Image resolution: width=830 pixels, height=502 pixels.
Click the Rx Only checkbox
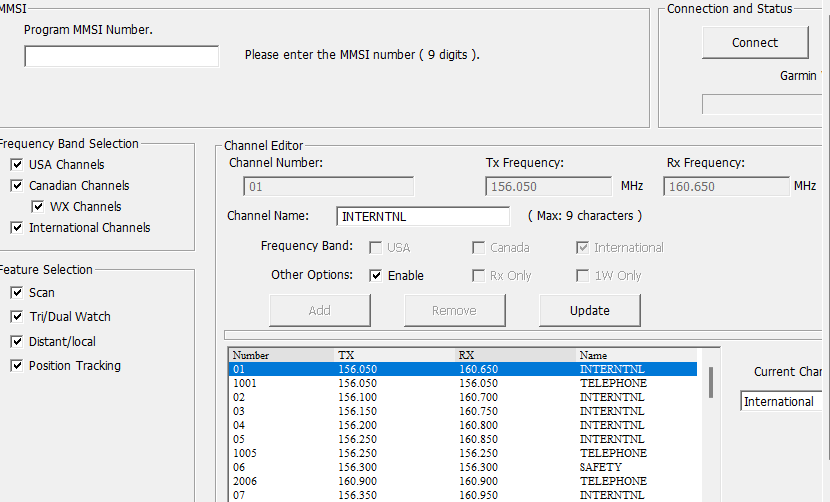click(x=479, y=275)
